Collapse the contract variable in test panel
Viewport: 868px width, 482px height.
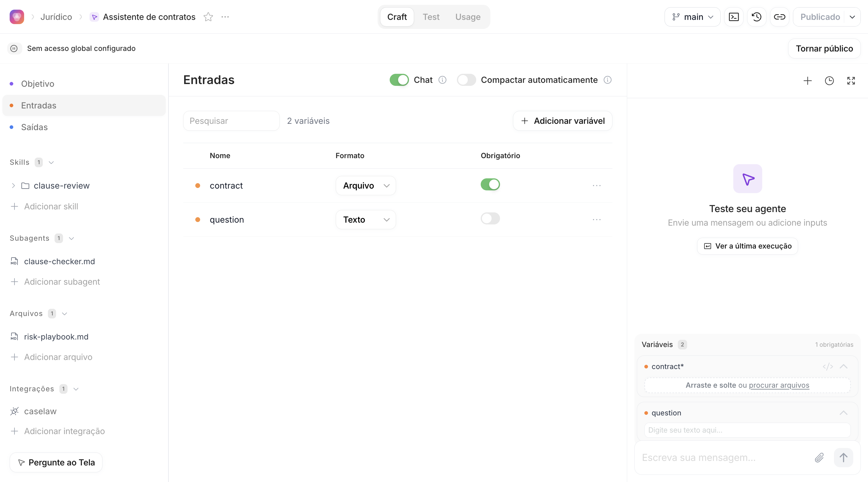843,366
